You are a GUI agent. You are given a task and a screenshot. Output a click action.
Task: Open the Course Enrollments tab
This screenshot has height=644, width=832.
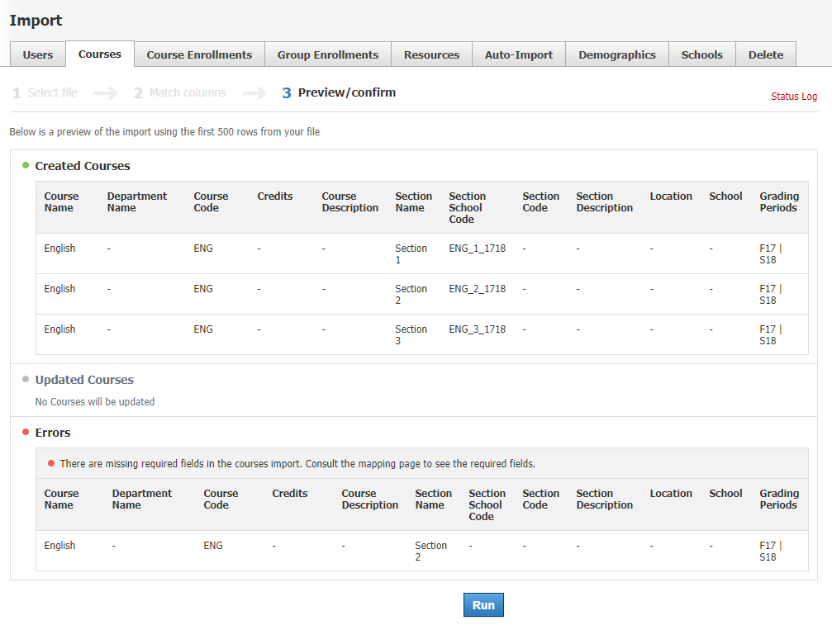point(199,54)
